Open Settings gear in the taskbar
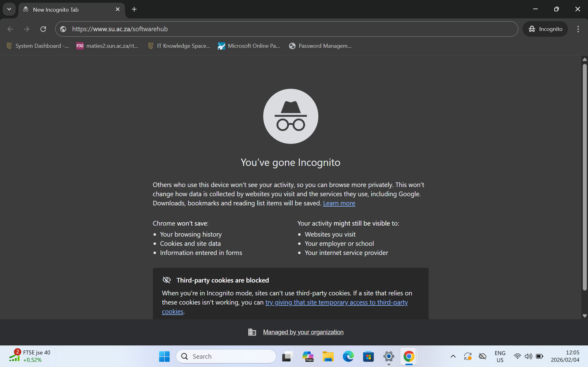Image resolution: width=588 pixels, height=367 pixels. tap(389, 356)
